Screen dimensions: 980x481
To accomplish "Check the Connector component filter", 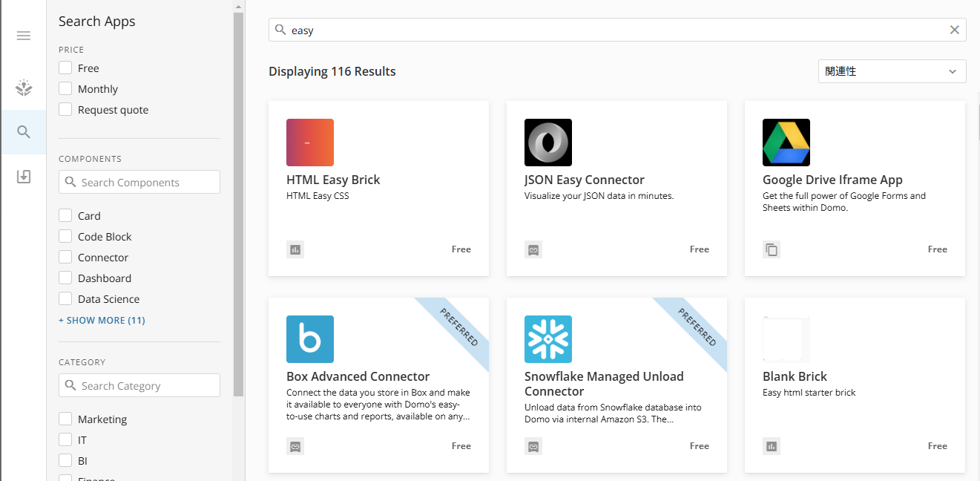I will click(65, 258).
